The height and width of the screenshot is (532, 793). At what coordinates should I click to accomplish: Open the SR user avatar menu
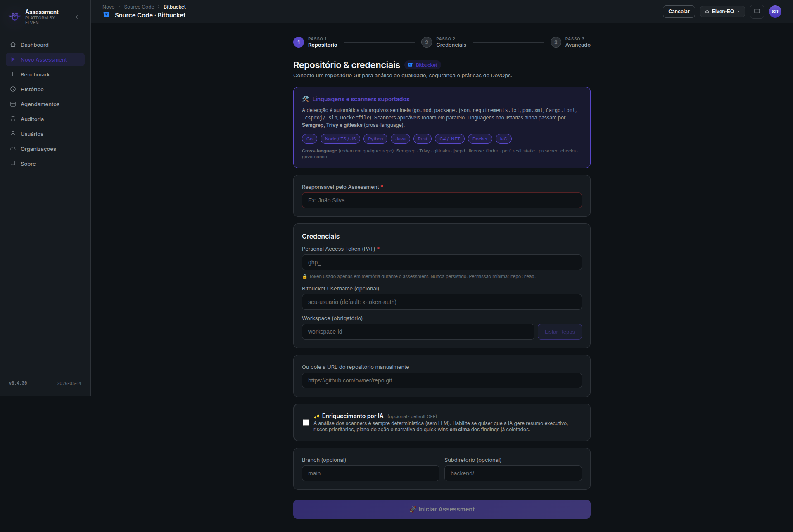coord(775,12)
